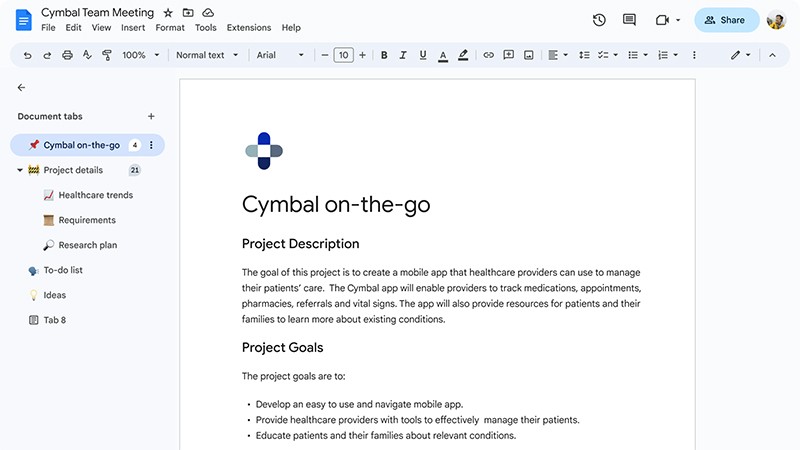800x450 pixels.
Task: Star the Cymbal Team Meeting document
Action: click(168, 13)
